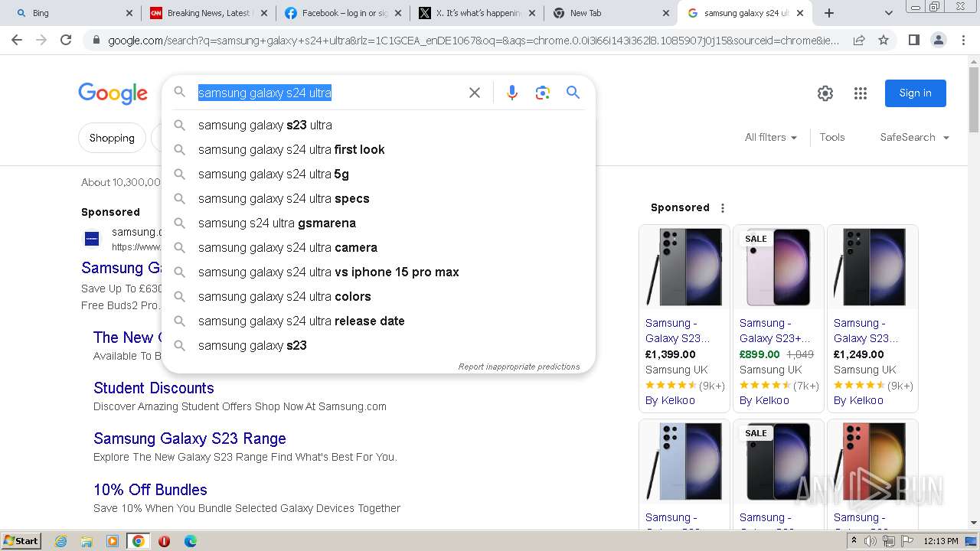The image size is (980, 551).
Task: Open the £1,249.00 Galaxy S23 product card
Action: tap(873, 318)
